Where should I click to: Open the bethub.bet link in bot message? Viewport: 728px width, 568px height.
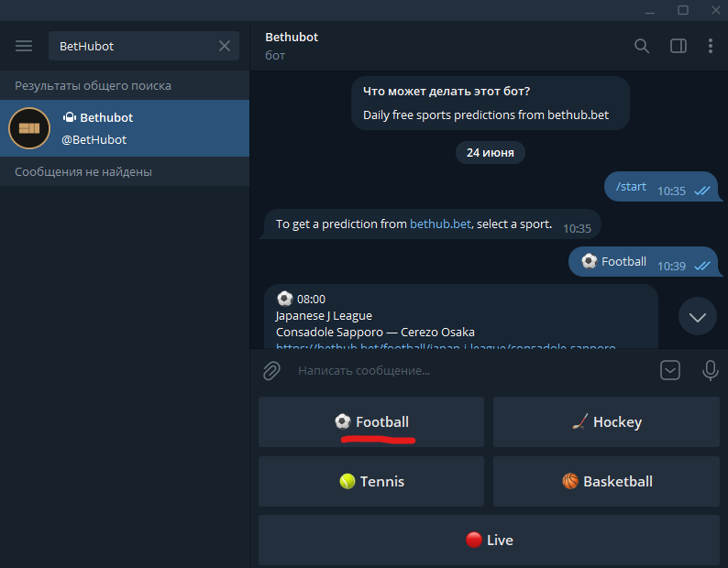440,224
